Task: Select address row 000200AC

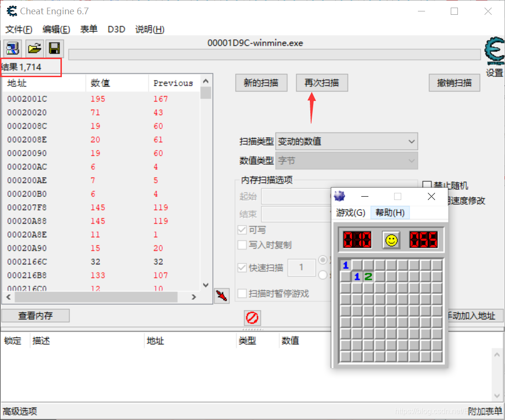Action: pyautogui.click(x=101, y=167)
